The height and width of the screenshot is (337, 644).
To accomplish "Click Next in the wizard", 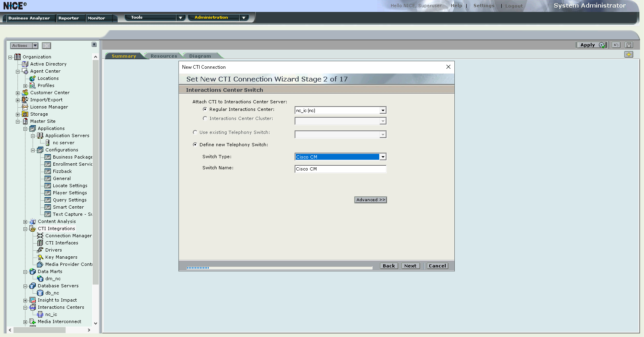I will (x=410, y=266).
